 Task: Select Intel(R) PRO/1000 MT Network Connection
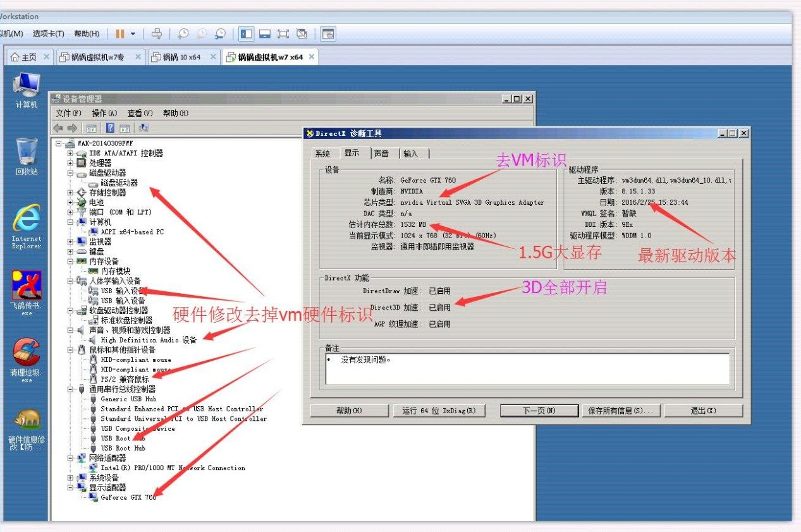pos(173,468)
